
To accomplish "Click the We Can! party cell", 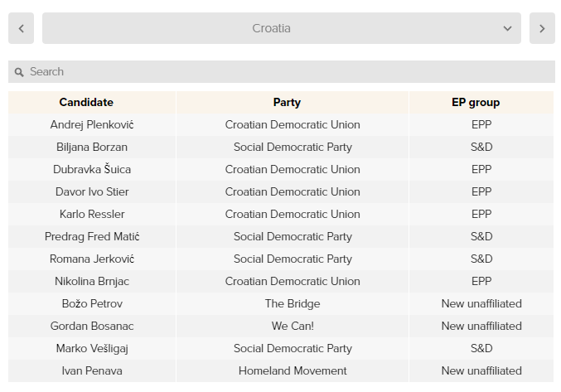I will pyautogui.click(x=293, y=327).
